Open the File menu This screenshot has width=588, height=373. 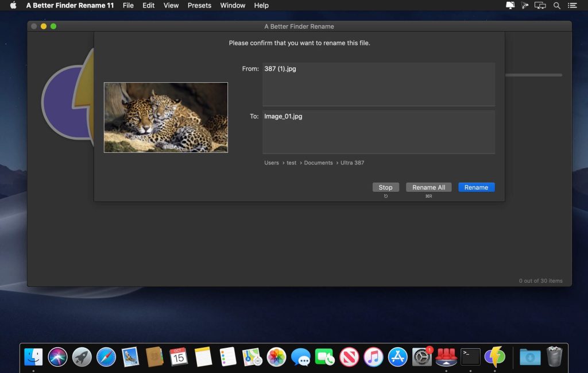(128, 6)
